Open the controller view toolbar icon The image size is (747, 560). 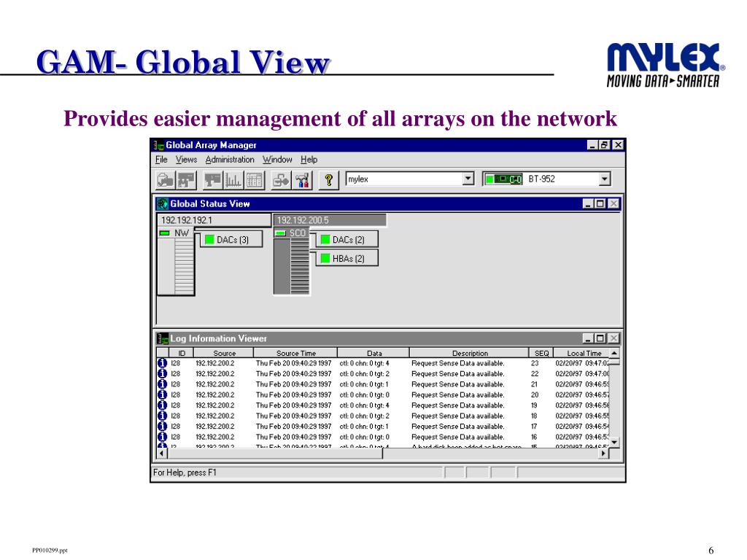[213, 181]
